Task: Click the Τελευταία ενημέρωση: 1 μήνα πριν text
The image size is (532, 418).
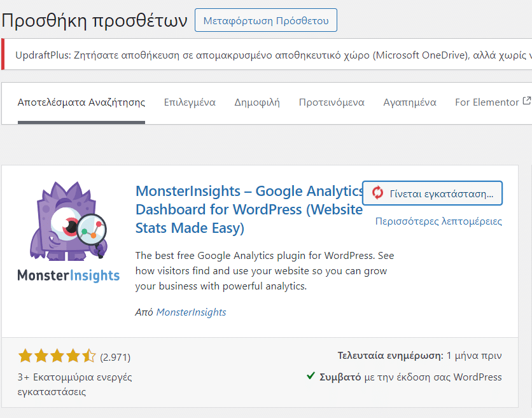Action: pyautogui.click(x=419, y=356)
